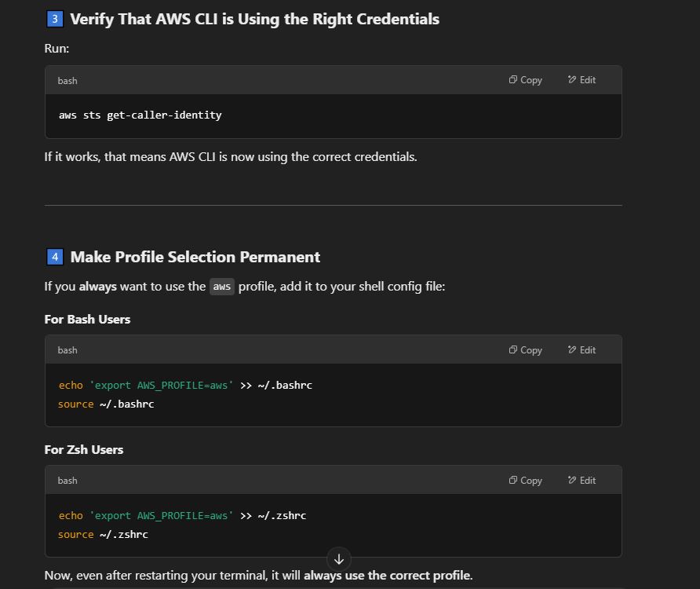The height and width of the screenshot is (589, 700).
Task: Click the echo line ending in ~/.bashrc
Action: (185, 386)
